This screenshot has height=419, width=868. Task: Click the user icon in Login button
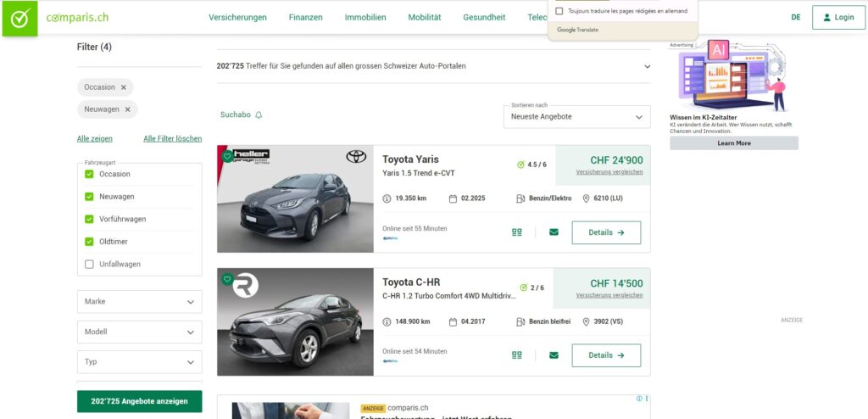827,17
